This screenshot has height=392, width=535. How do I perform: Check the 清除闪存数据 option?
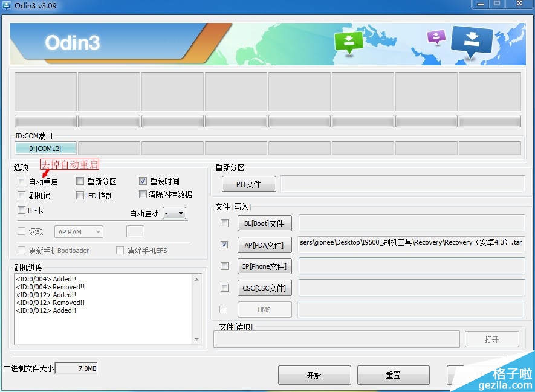coord(143,194)
